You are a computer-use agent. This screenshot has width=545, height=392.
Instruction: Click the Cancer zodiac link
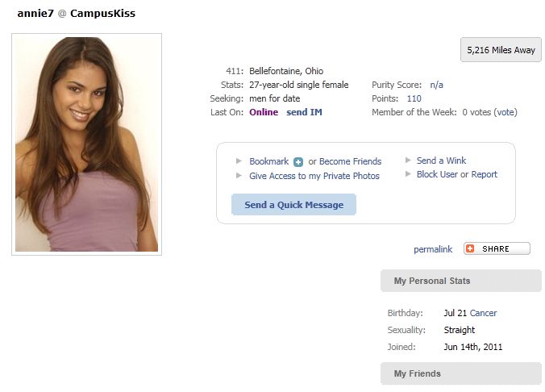tap(483, 313)
